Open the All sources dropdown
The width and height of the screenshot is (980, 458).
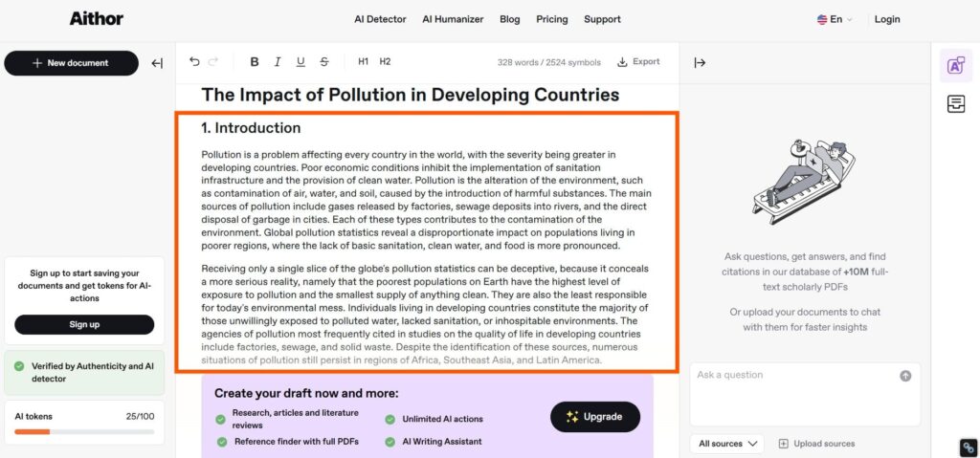[x=727, y=444]
